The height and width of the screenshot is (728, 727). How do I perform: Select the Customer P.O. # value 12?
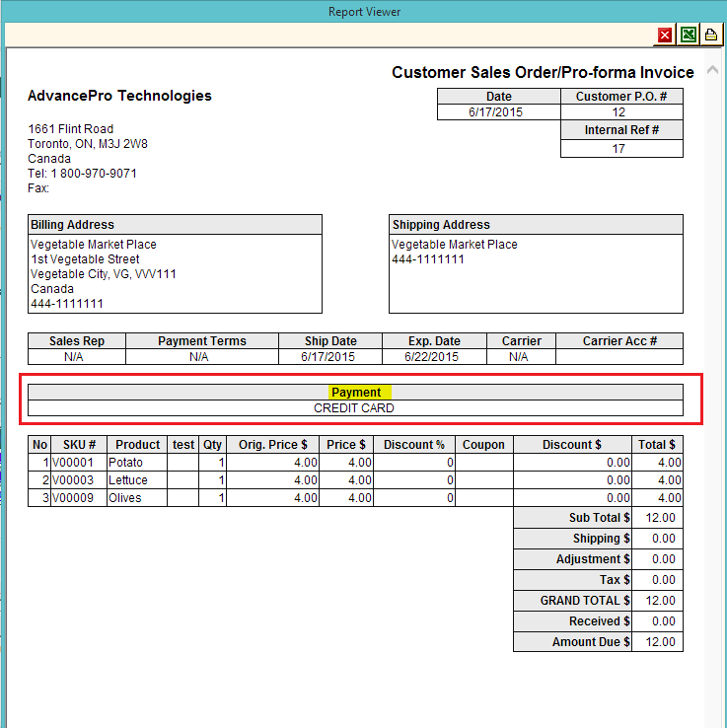tap(620, 112)
